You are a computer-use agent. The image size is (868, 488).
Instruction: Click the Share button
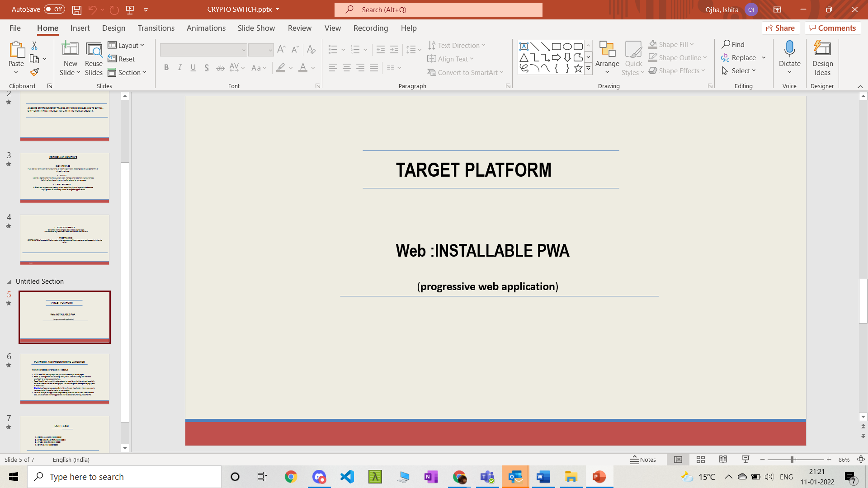[780, 28]
